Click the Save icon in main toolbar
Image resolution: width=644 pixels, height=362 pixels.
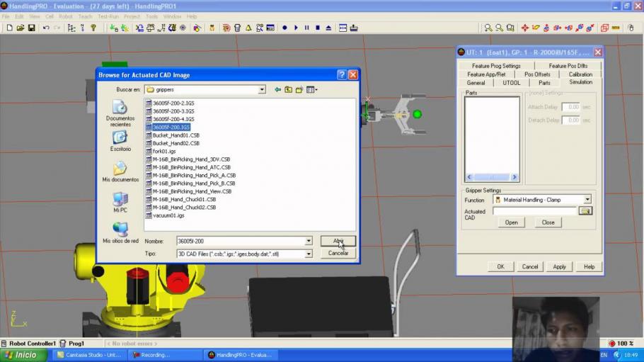click(31, 28)
